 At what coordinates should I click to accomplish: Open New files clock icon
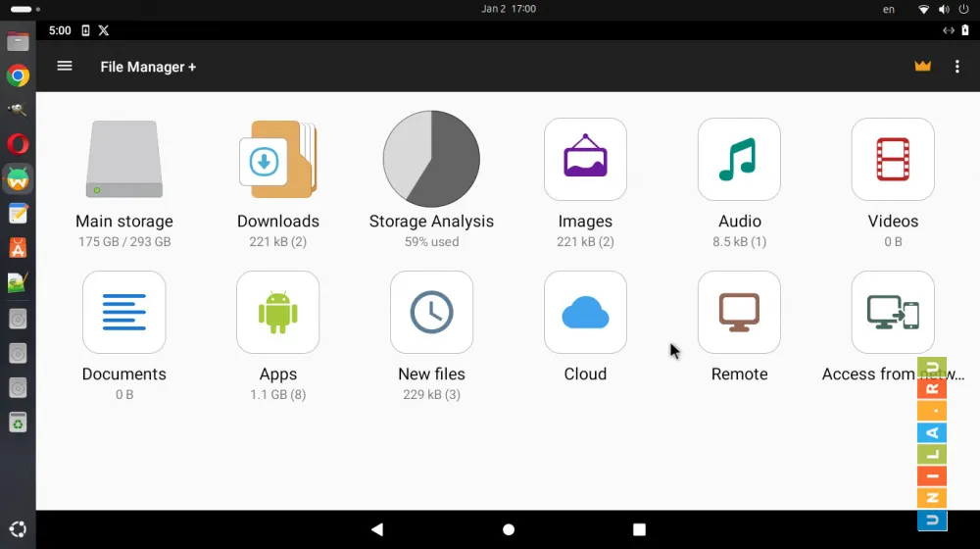(431, 313)
